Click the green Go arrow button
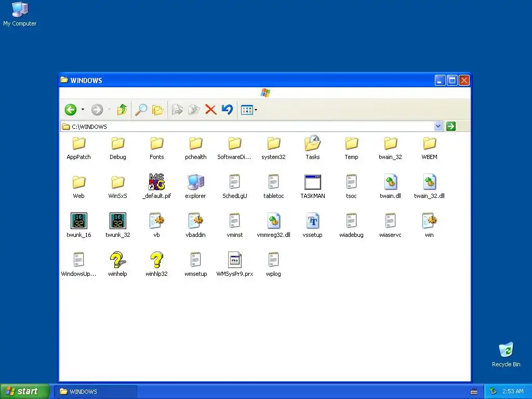532x399 pixels. (450, 126)
